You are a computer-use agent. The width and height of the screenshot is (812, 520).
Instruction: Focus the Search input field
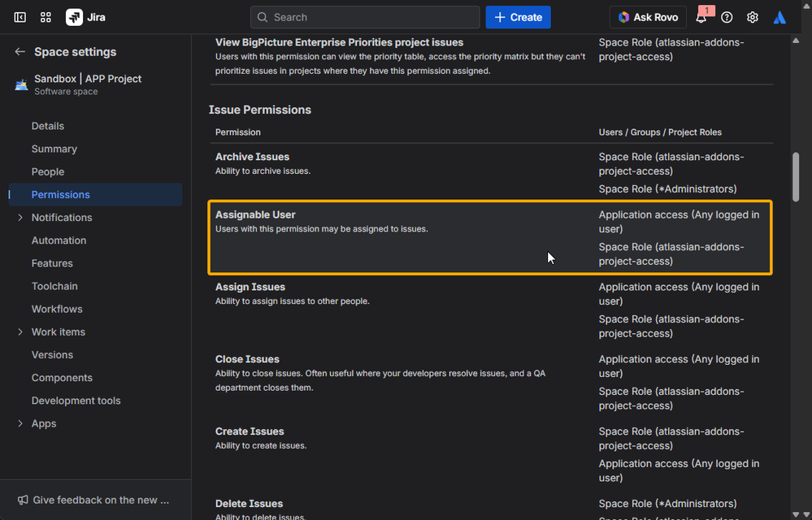point(365,17)
